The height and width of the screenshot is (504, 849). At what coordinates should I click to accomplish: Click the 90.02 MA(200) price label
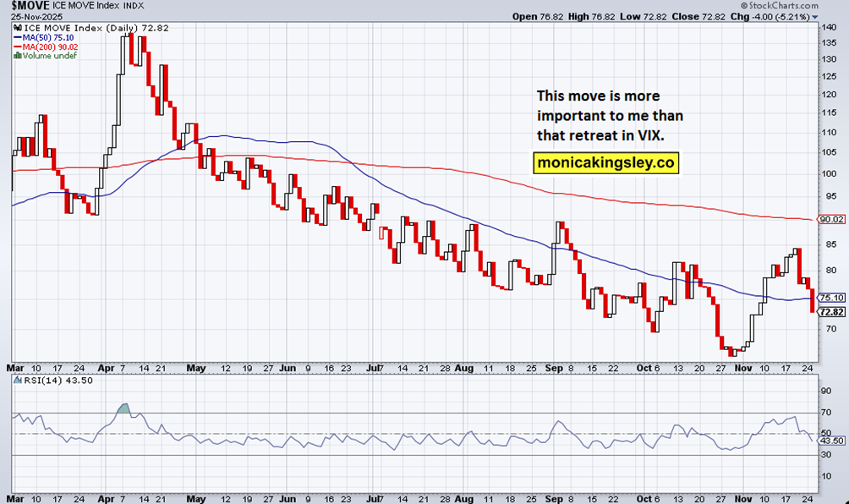pyautogui.click(x=831, y=219)
